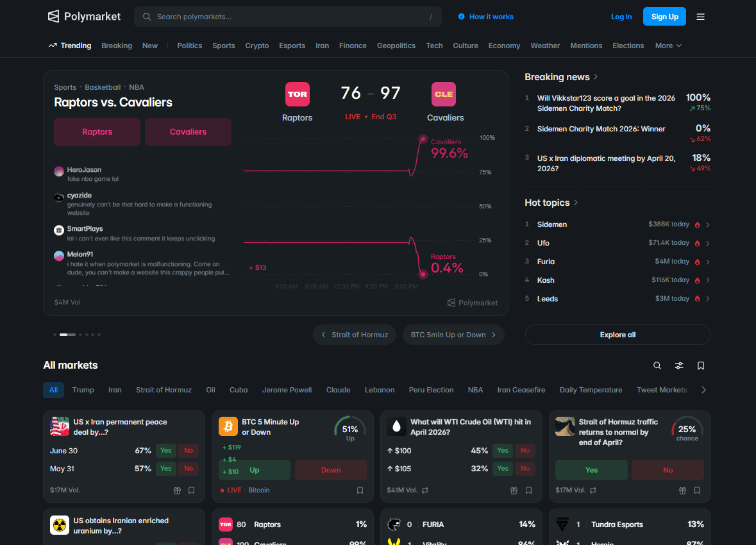
Task: Choose Up on BTC 5 Minute market
Action: 255,470
